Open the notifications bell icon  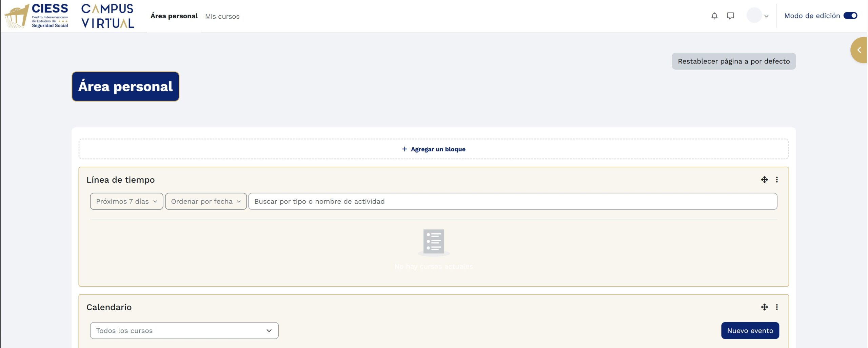click(x=714, y=16)
